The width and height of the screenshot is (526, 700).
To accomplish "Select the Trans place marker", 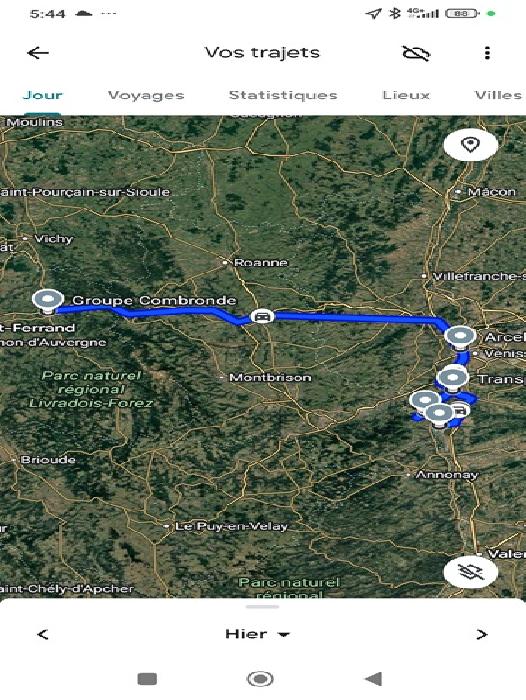I will 453,379.
